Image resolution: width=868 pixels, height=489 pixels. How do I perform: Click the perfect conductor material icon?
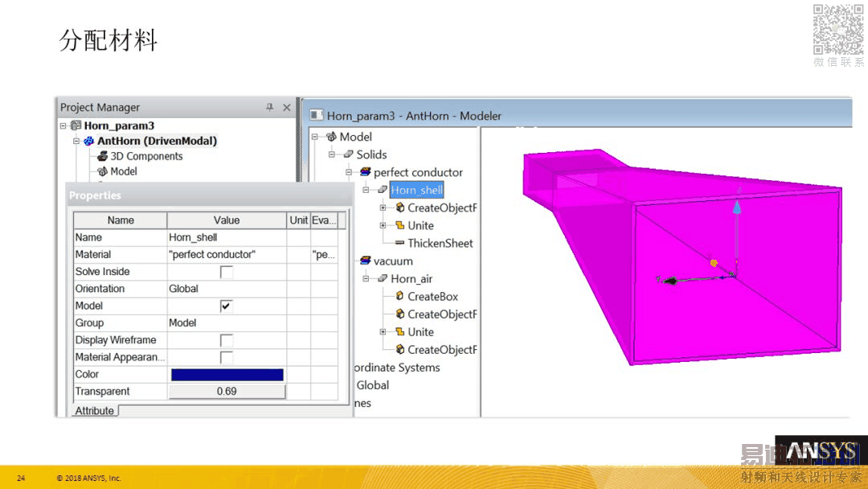[366, 172]
